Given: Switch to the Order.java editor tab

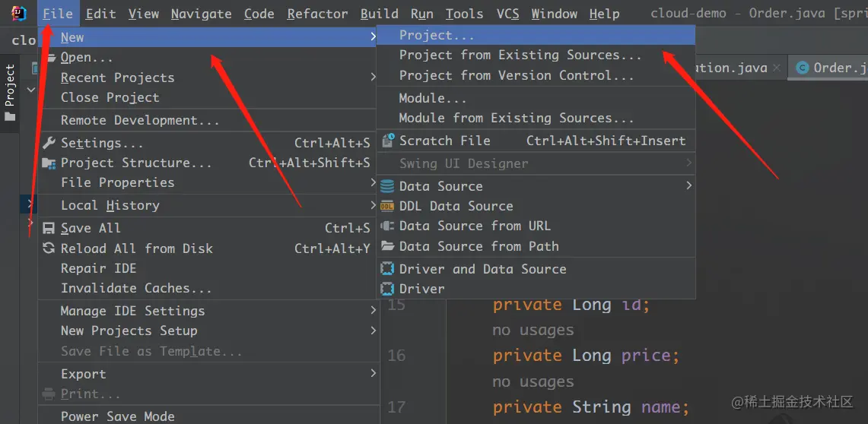Looking at the screenshot, I should coord(833,68).
